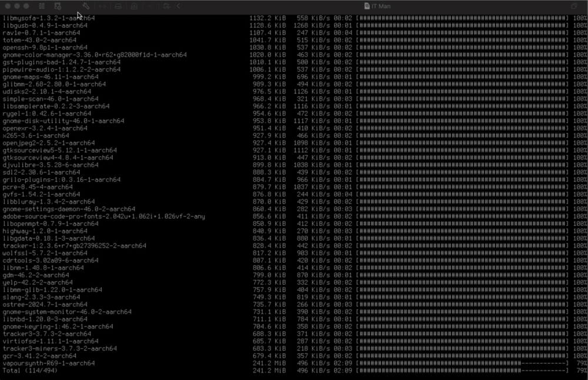Click gnome-disk-utility-46.0-1-aarch64 text
This screenshot has width=588, height=380.
pos(64,121)
